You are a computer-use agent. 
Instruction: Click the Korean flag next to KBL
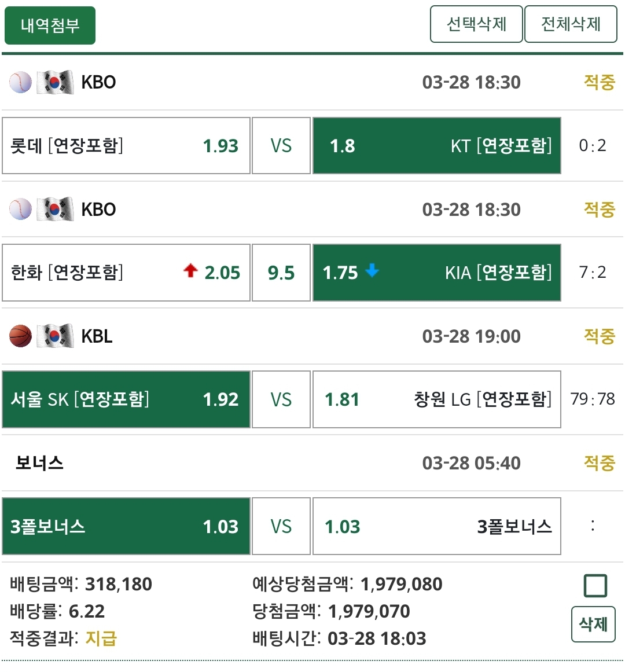tap(55, 336)
